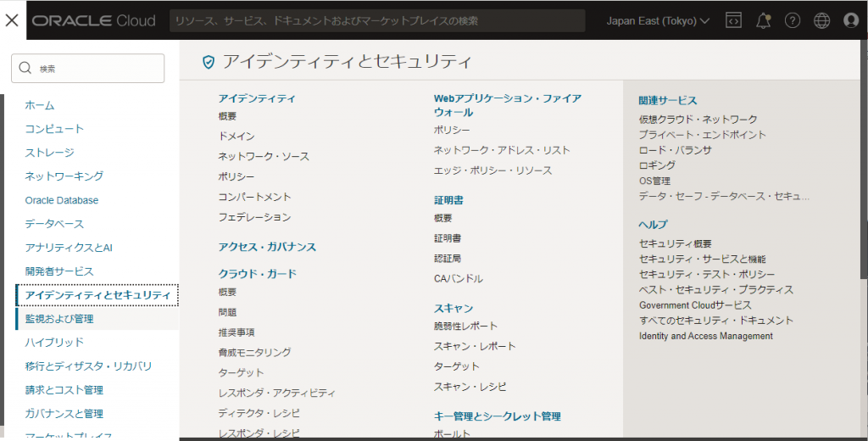Viewport: 868px width, 441px height.
Task: Open the help question mark icon
Action: coord(793,20)
